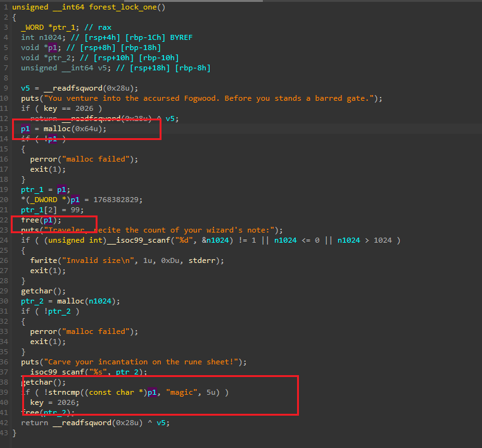Click n1024 in the int declaration line

point(51,37)
